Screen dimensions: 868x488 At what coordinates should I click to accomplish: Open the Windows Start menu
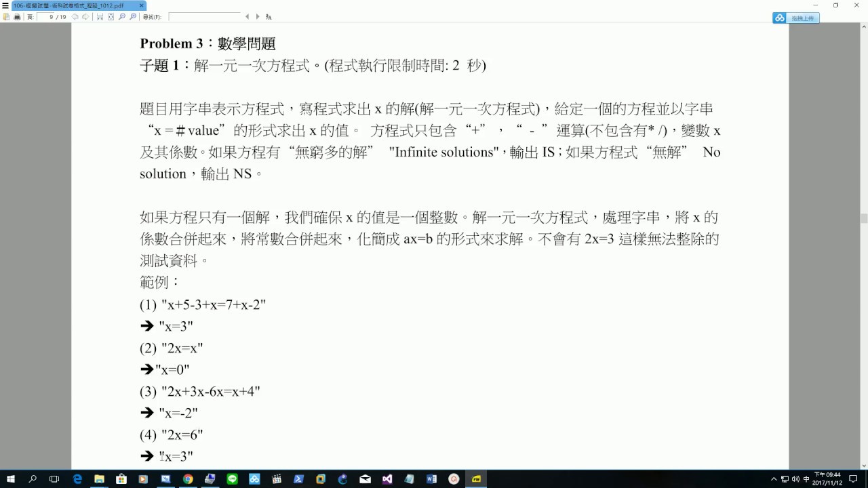coord(11,479)
